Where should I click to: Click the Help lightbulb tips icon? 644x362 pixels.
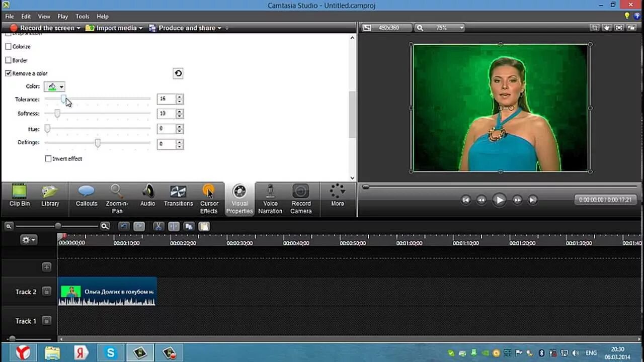[627, 16]
